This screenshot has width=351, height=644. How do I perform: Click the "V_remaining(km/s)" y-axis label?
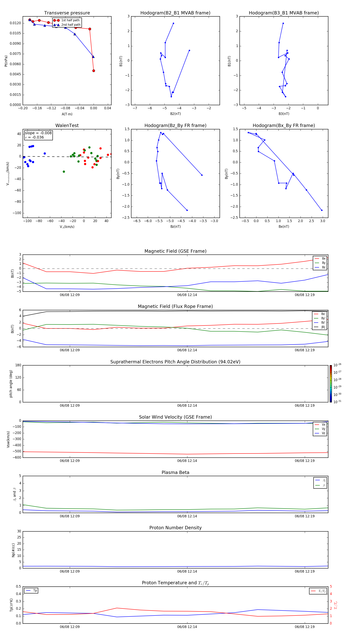click(7, 174)
